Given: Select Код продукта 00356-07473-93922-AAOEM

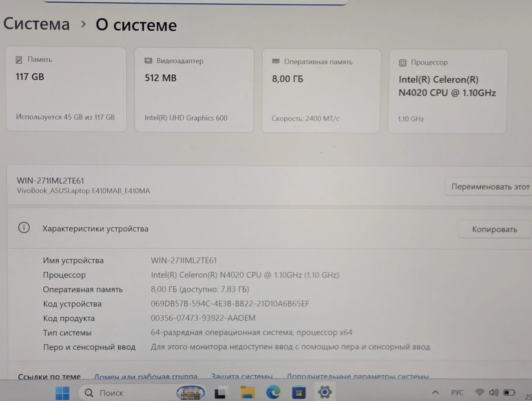Looking at the screenshot, I should (203, 318).
